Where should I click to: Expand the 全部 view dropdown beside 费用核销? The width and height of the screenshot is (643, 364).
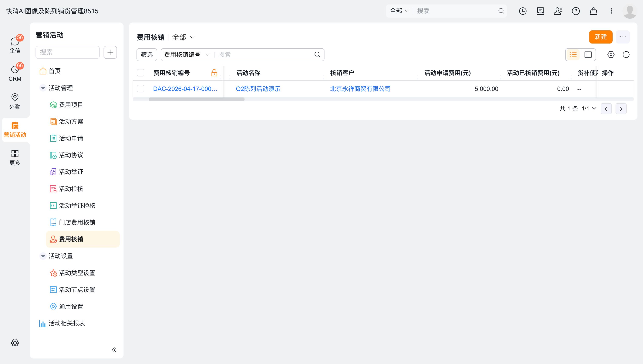click(x=184, y=37)
